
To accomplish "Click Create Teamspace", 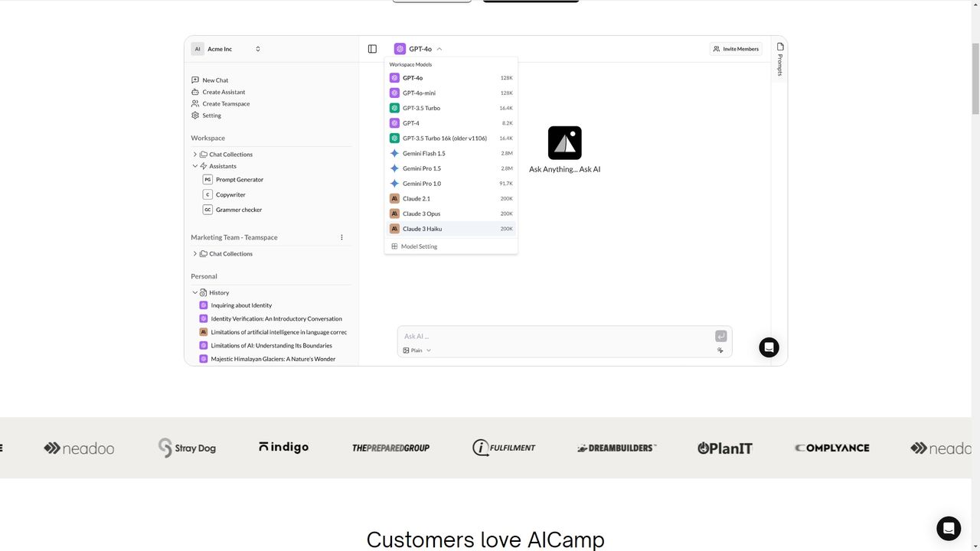I will (x=220, y=104).
